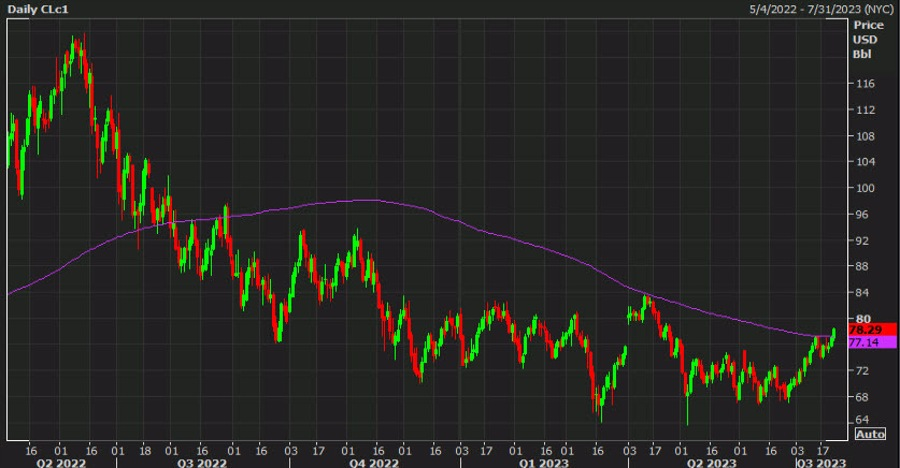The image size is (900, 468).
Task: Click the 84 price axis tick
Action: click(861, 292)
